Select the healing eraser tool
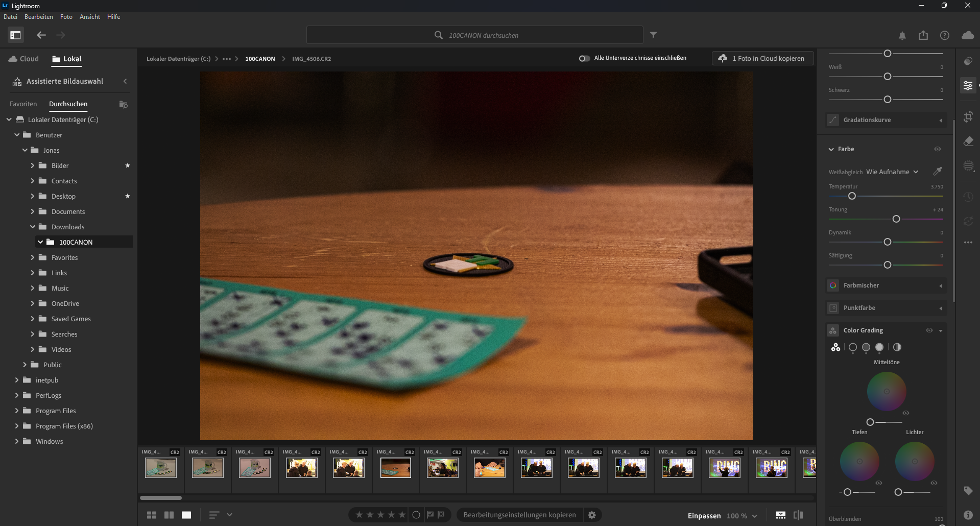Viewport: 980px width, 526px height. pos(968,141)
